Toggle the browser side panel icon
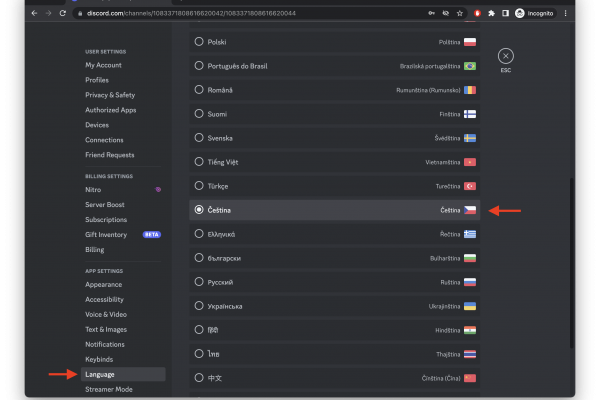The image size is (600, 400). [505, 13]
